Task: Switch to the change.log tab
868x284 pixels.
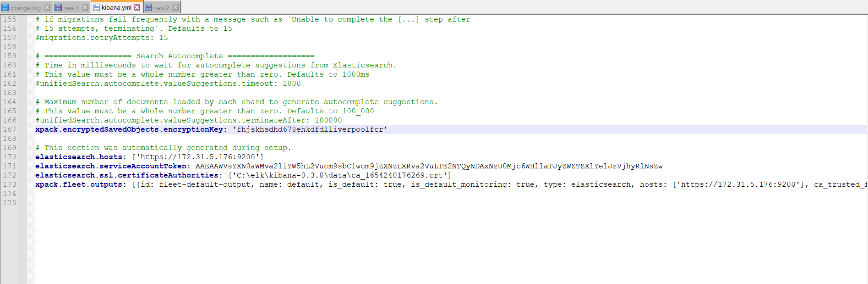Action: (26, 7)
